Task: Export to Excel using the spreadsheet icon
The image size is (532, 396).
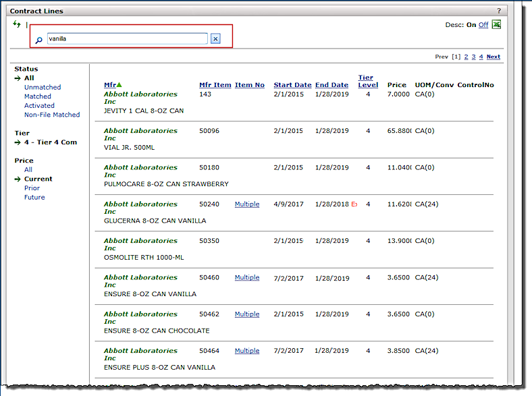Action: click(x=496, y=25)
